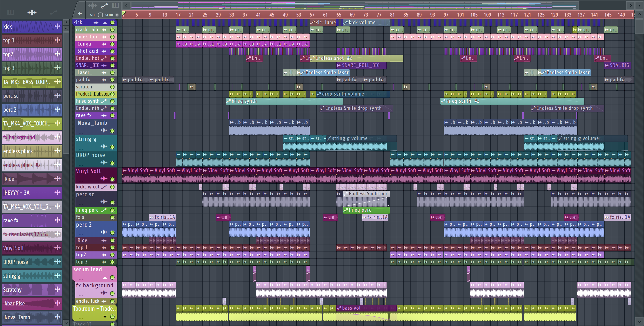The height and width of the screenshot is (326, 644).
Task: Click the Product..Dubstep track name
Action: point(93,94)
